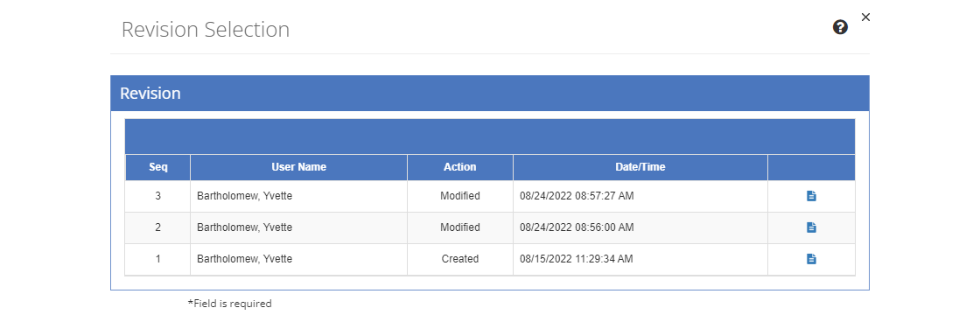Sort by the Action column header

[460, 167]
